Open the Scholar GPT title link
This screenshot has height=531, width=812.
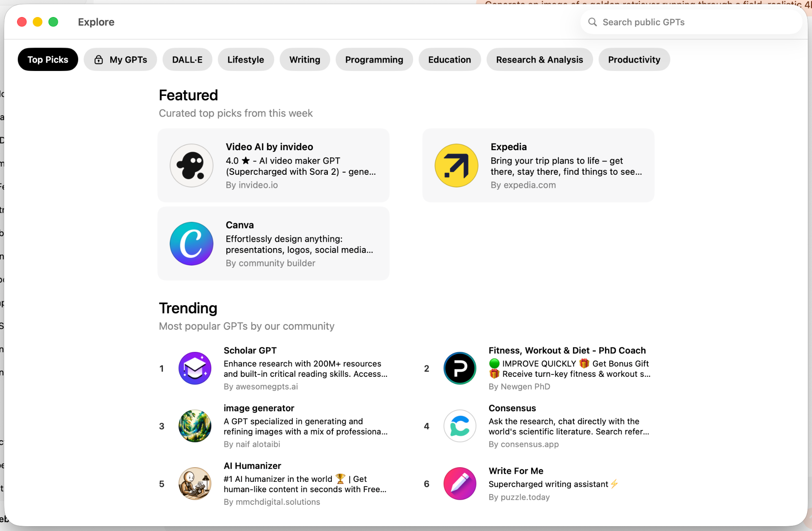pos(250,350)
